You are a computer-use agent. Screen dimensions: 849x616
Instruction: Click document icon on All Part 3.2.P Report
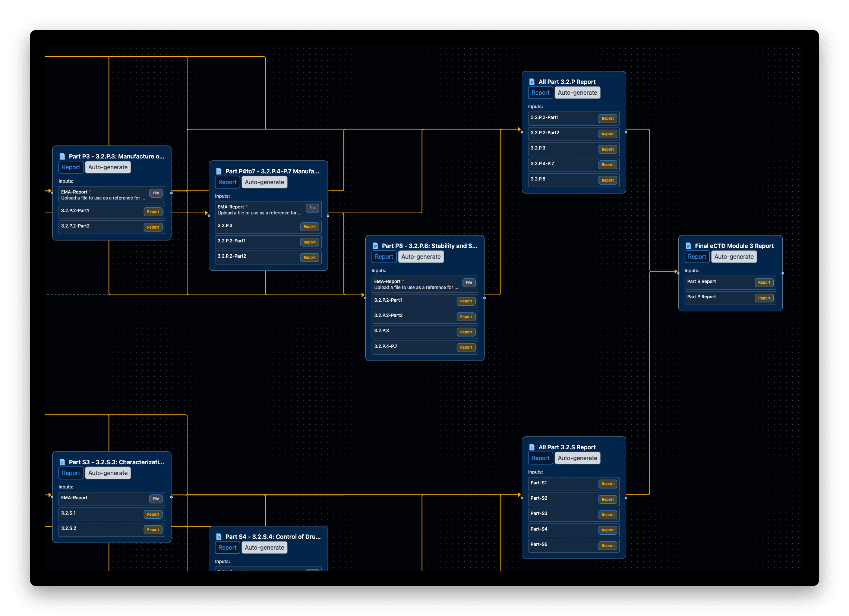[531, 82]
